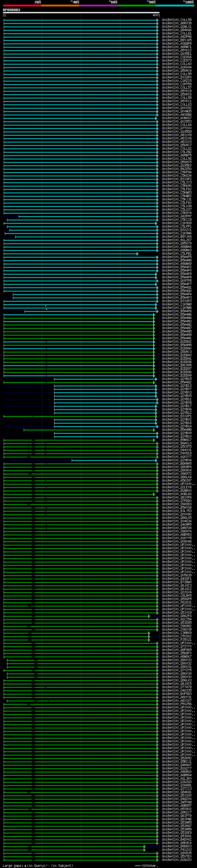Viewport: 197px width, 868px height.
Task: Select the UniRef100_B9W417 label
Action: [x=177, y=440]
